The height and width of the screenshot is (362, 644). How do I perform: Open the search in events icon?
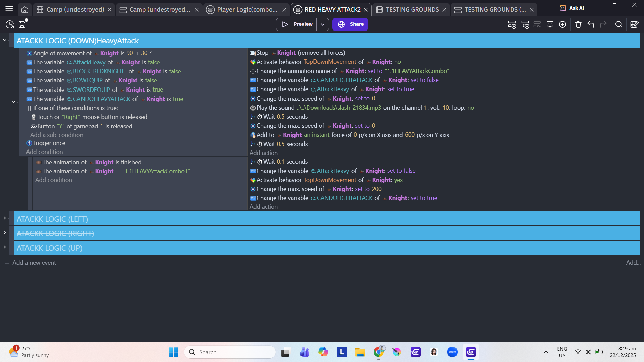[619, 24]
